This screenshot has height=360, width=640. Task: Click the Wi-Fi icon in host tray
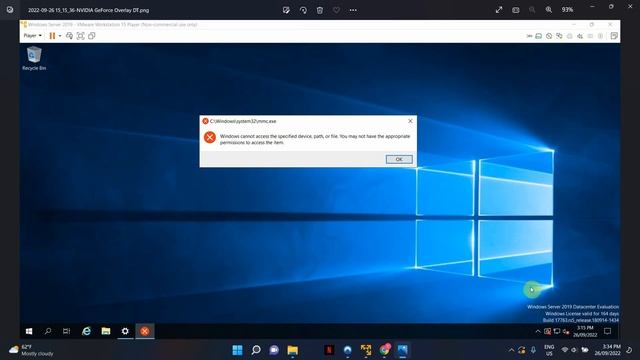pyautogui.click(x=564, y=350)
